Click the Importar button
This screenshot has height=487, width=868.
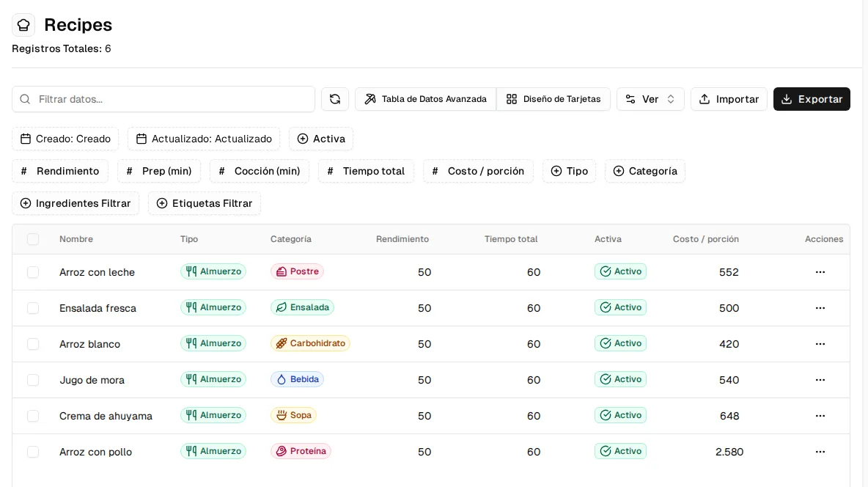click(729, 99)
